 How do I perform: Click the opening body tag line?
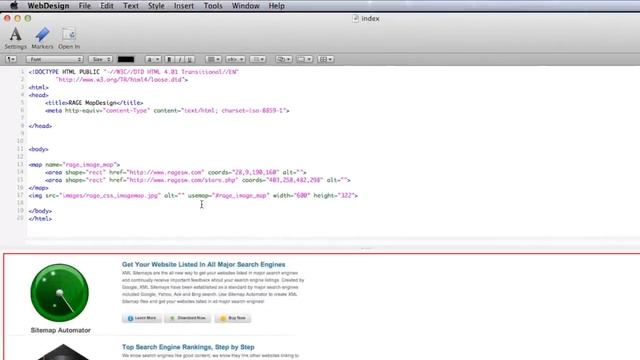[x=38, y=149]
